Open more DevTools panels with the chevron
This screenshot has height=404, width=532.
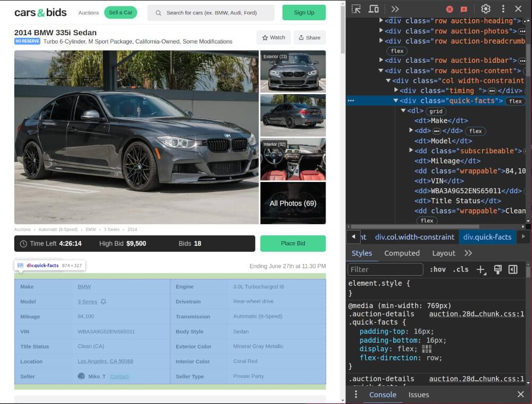pyautogui.click(x=395, y=9)
